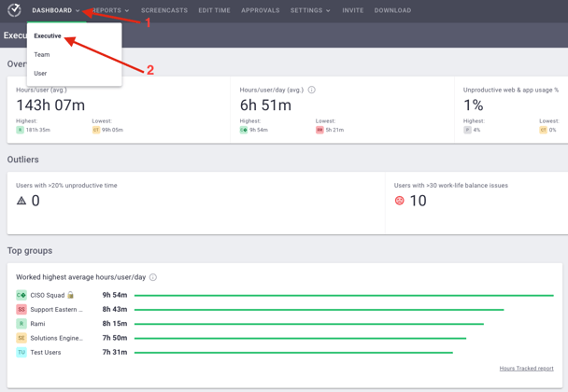The width and height of the screenshot is (568, 392).
Task: Open the Solutions Engine group
Action: tap(56, 338)
